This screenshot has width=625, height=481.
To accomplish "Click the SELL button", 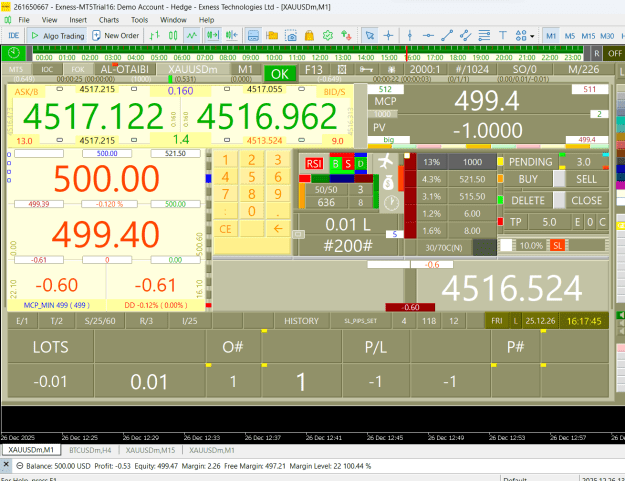I will (586, 179).
